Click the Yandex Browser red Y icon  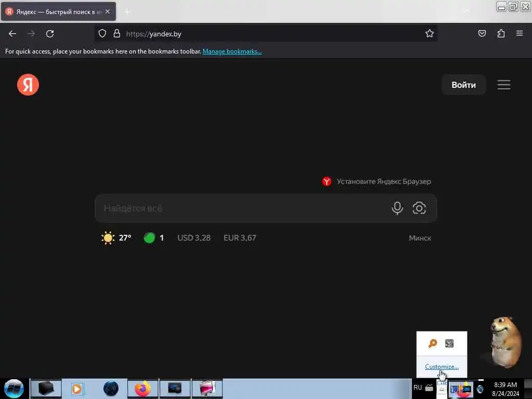click(x=327, y=181)
